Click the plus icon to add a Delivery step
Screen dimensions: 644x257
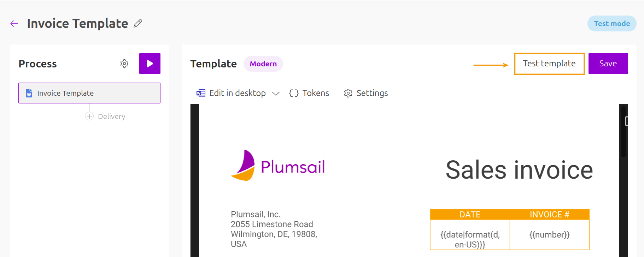tap(89, 116)
